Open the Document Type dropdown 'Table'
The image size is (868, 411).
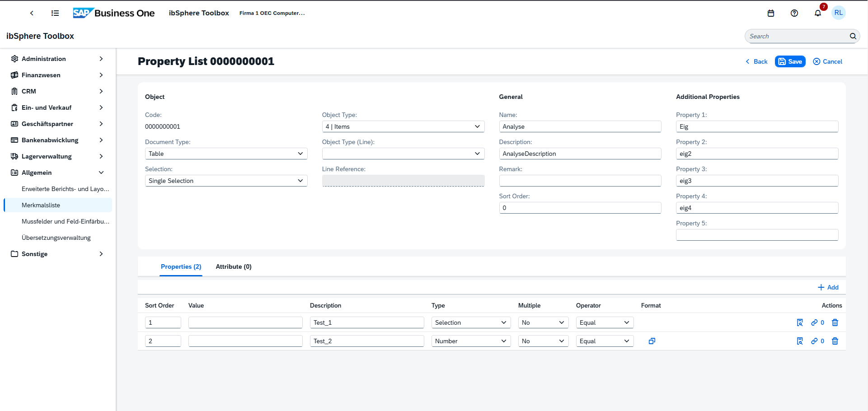coord(226,154)
